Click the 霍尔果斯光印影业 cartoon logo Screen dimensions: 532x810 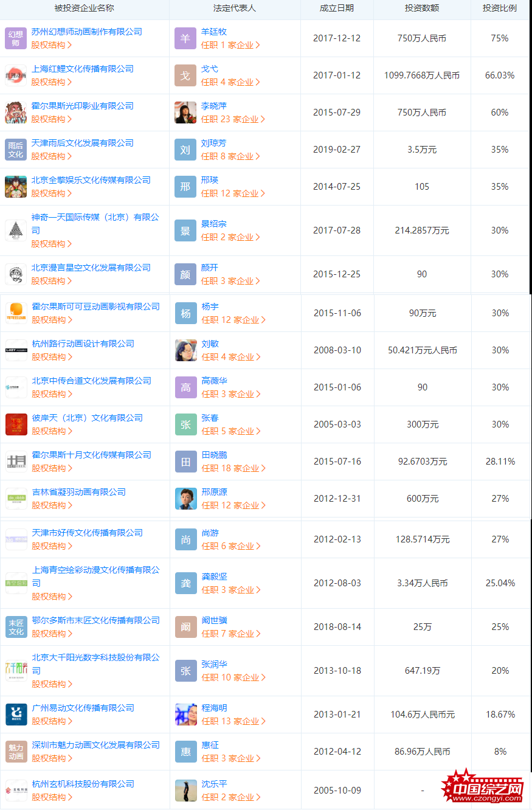click(16, 112)
